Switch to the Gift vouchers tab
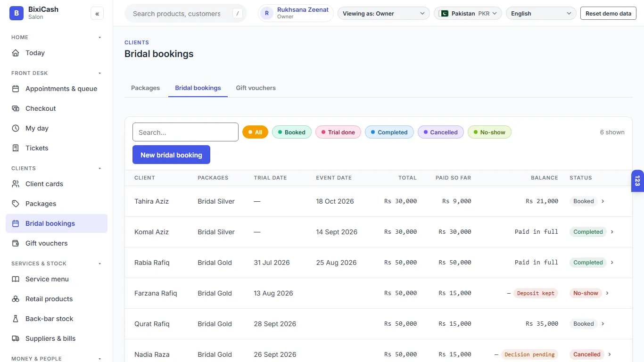This screenshot has height=362, width=644. (x=256, y=88)
